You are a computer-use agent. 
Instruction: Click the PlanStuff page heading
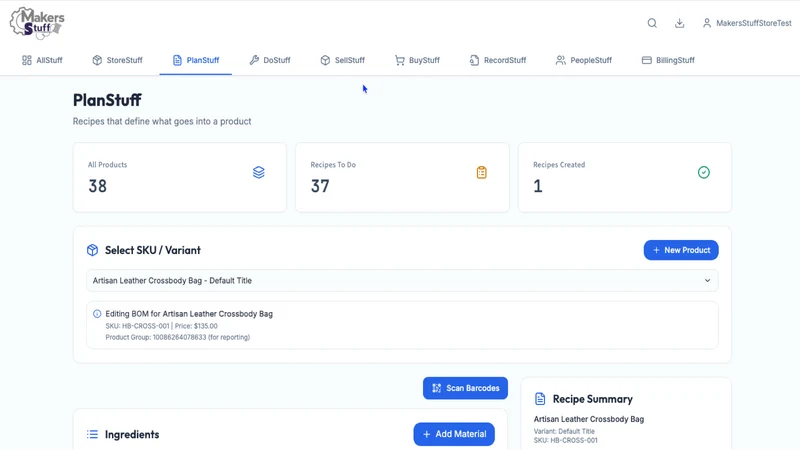point(107,100)
